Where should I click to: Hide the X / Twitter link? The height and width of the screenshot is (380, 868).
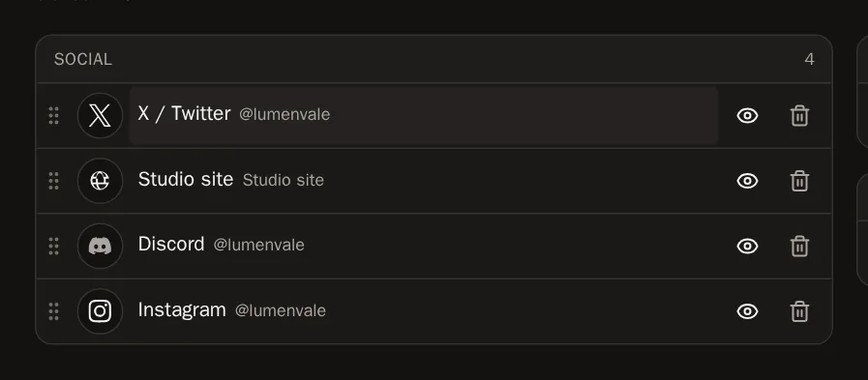point(747,116)
